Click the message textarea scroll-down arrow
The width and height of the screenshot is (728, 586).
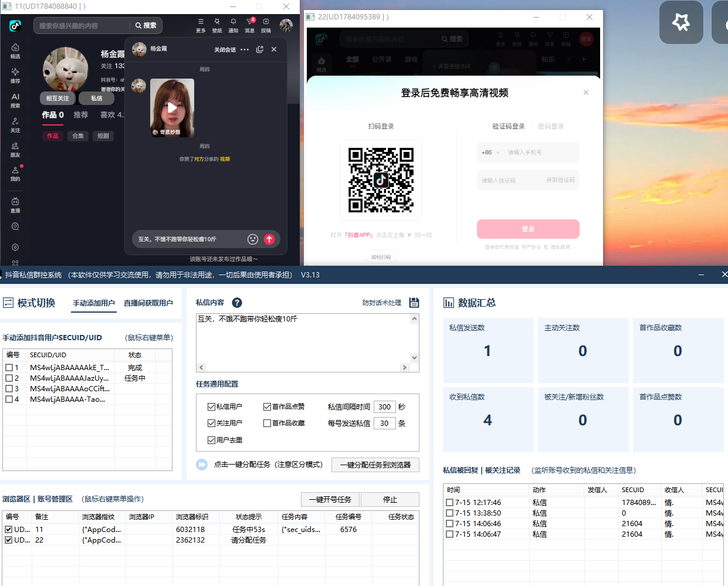pyautogui.click(x=414, y=357)
